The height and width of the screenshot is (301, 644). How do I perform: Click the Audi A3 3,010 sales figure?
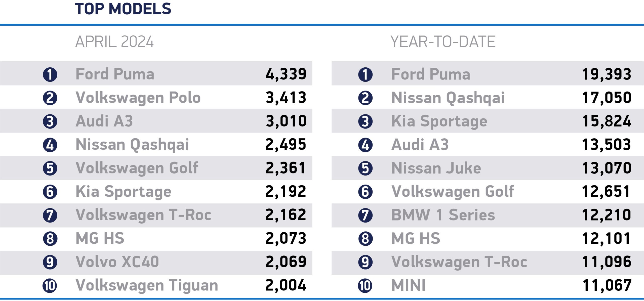(286, 121)
